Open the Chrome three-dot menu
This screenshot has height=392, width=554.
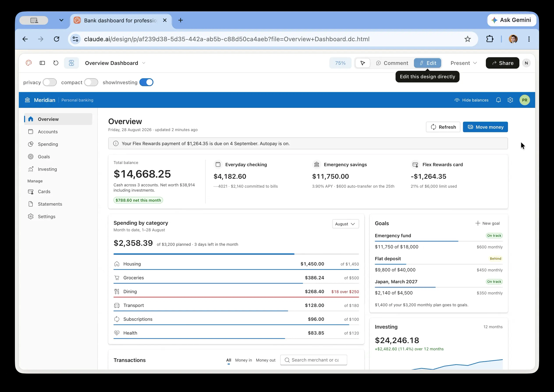[x=529, y=39]
